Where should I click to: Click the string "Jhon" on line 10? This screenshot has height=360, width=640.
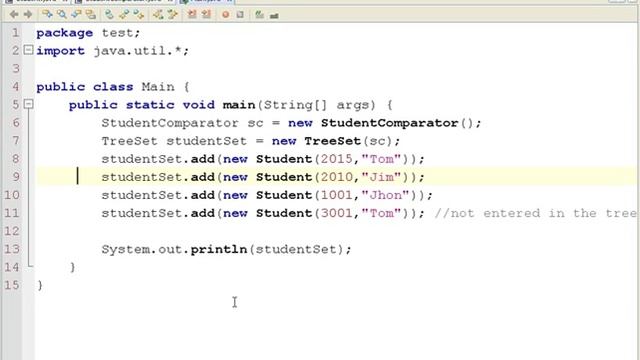click(385, 195)
